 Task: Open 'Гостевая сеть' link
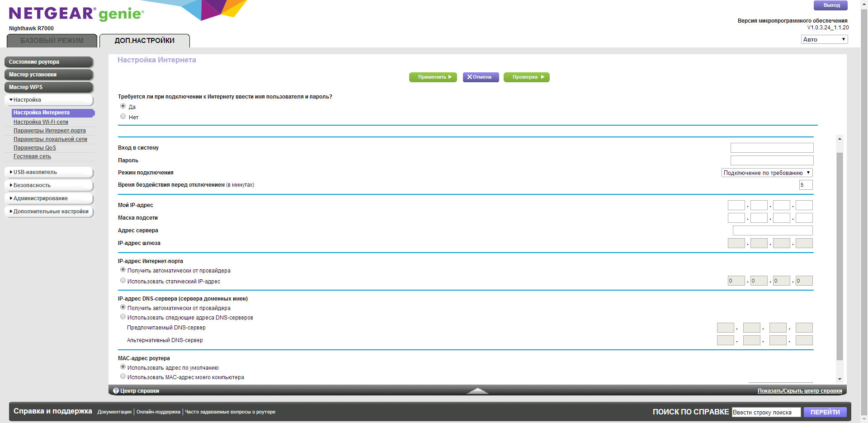pos(32,156)
